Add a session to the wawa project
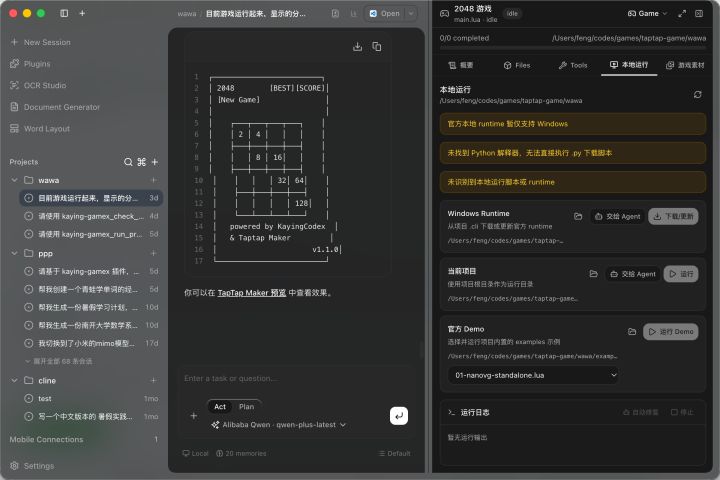Screen dimensions: 720x480 click(153, 180)
